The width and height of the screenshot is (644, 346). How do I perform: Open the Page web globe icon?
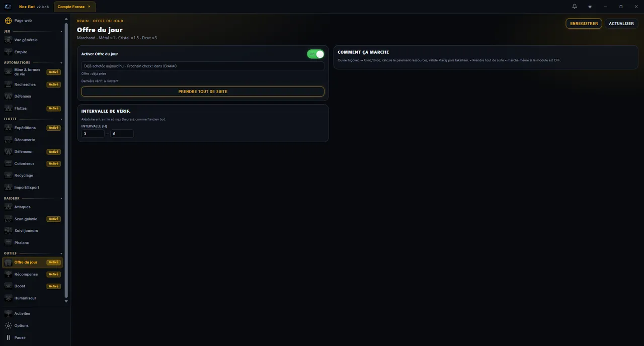pos(8,21)
